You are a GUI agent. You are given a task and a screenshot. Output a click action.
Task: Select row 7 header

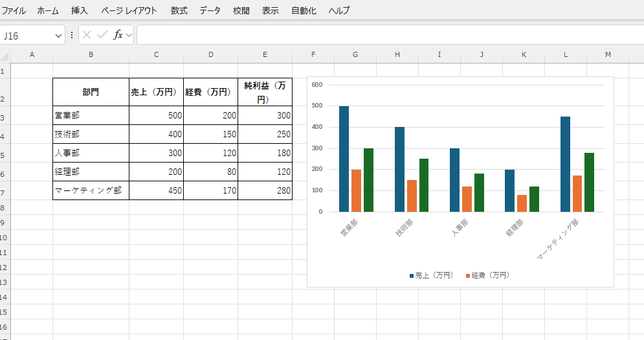point(5,191)
